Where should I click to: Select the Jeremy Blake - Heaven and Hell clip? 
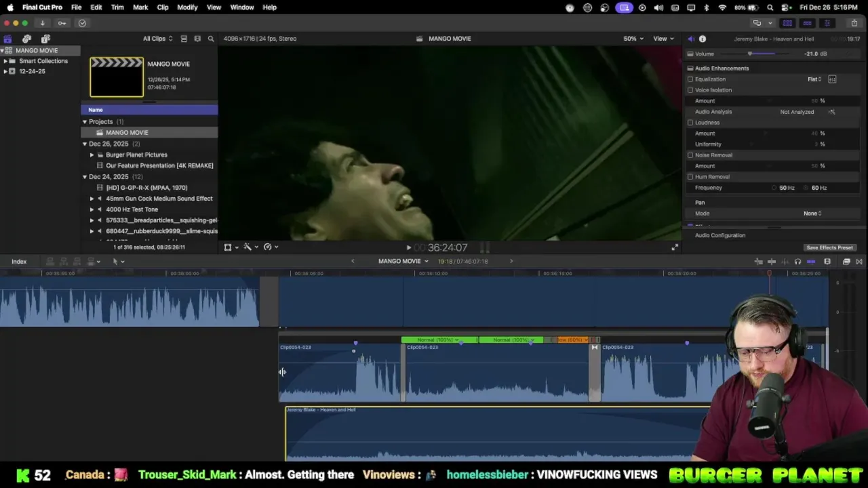pyautogui.click(x=498, y=434)
